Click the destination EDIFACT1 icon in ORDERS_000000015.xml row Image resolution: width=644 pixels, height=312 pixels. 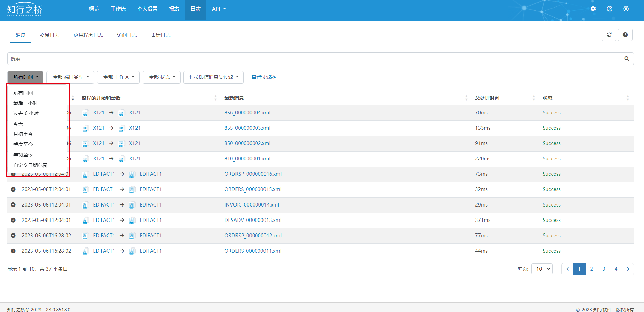(132, 190)
